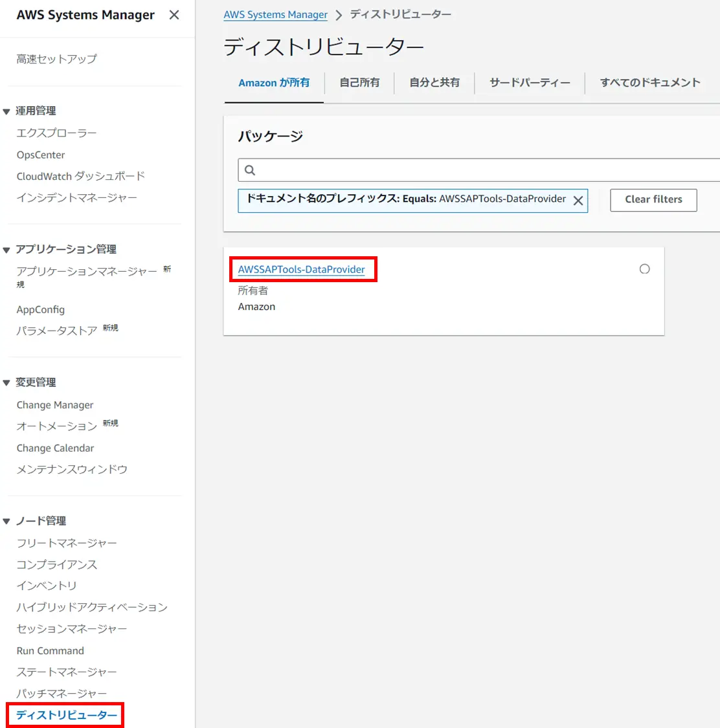Image resolution: width=720 pixels, height=728 pixels.
Task: Remove the AWSSAPTools-DataProvider filter chip
Action: point(578,201)
